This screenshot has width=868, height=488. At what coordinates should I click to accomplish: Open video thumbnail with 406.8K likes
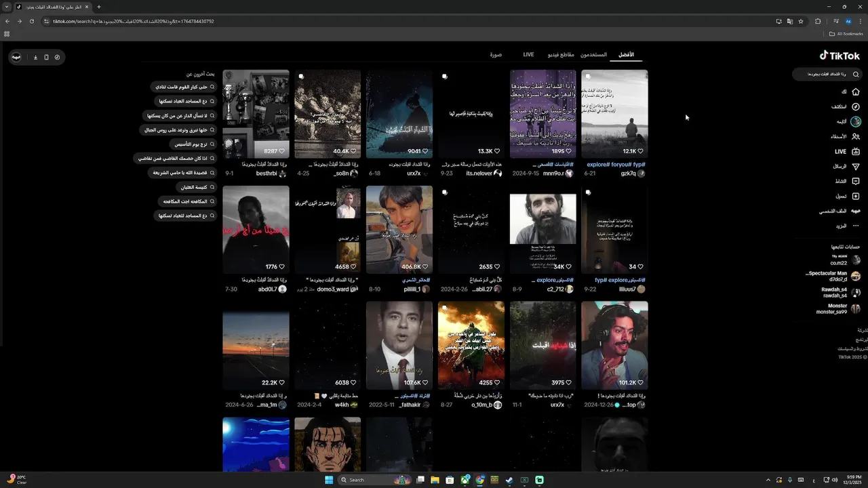tap(399, 230)
